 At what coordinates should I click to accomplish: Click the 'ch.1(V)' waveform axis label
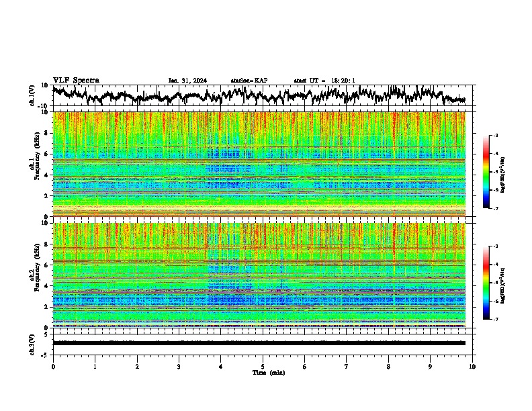[32, 95]
